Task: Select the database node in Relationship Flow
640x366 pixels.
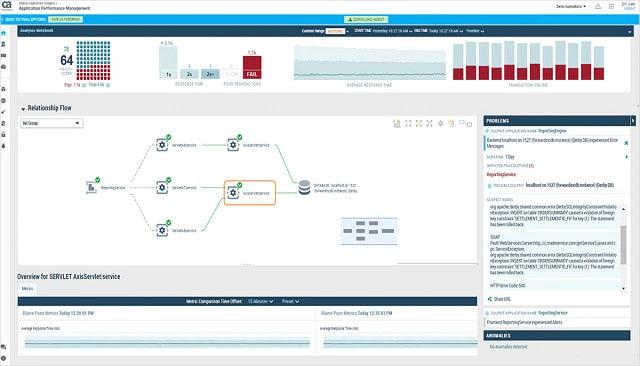Action: coord(304,187)
